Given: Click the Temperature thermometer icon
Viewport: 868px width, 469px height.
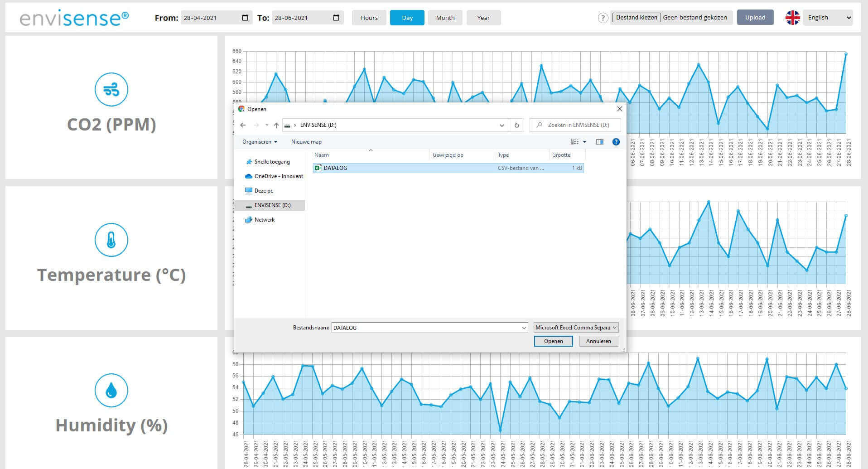Looking at the screenshot, I should tap(111, 240).
